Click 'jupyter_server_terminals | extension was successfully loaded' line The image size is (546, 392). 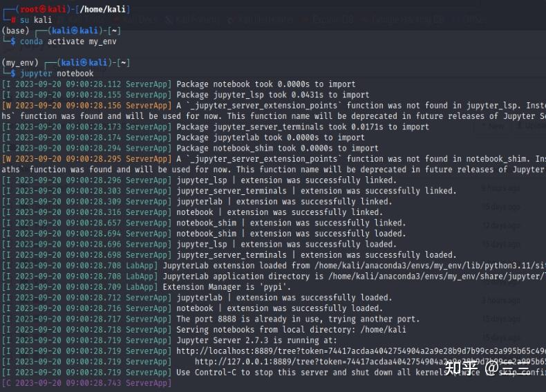click(229, 255)
